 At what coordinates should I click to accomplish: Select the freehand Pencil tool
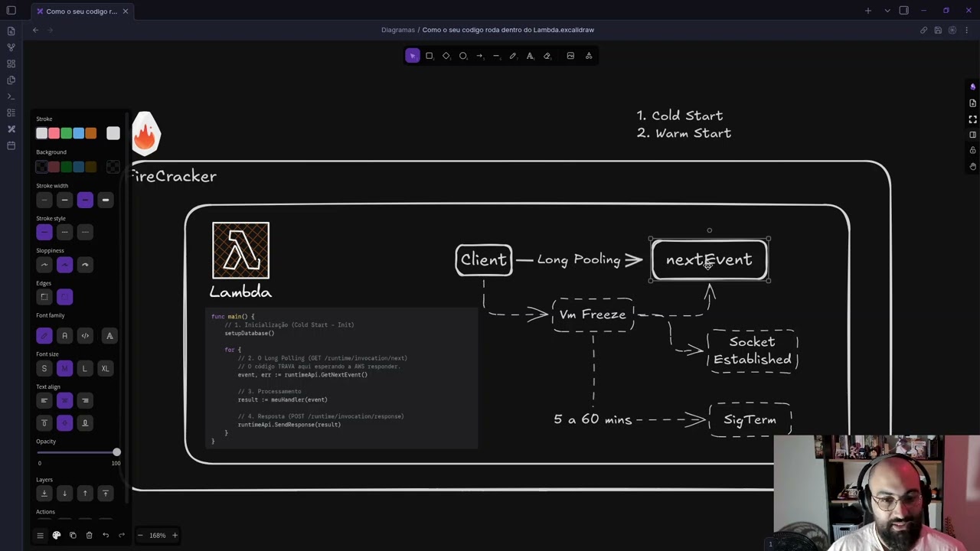[513, 56]
